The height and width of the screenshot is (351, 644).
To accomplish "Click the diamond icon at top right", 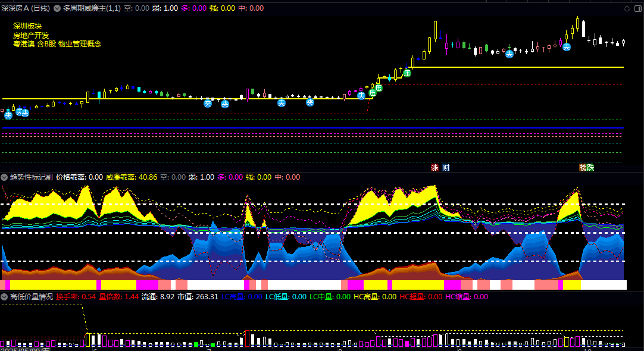I will coord(627,8).
